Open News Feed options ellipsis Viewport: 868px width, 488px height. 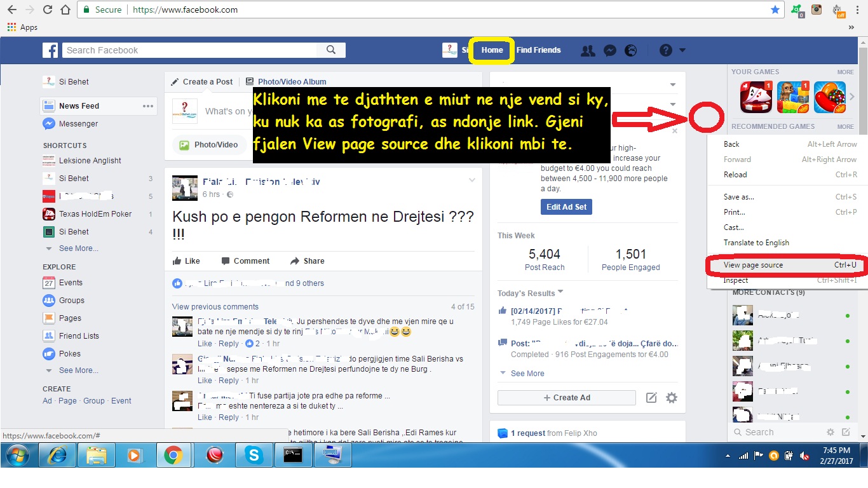point(148,106)
